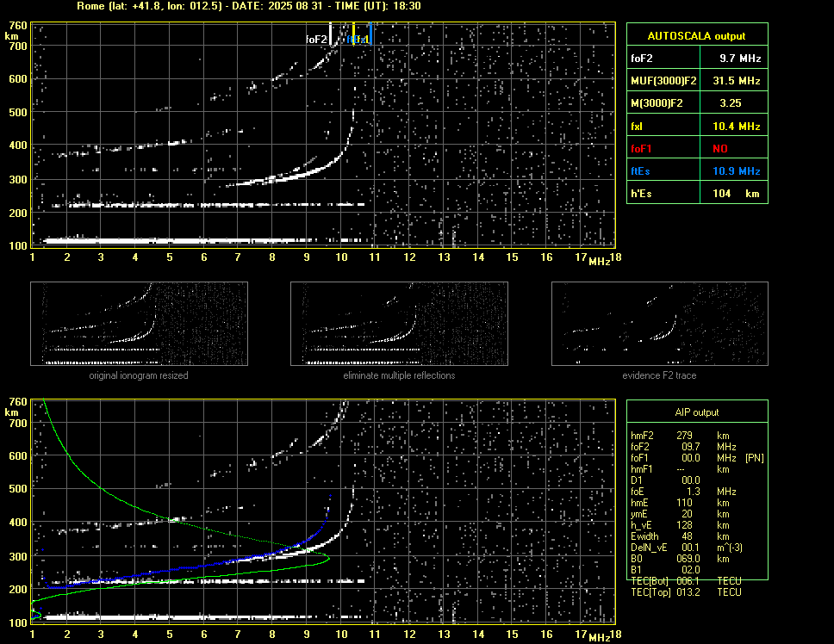Select the MUF(3000)F2 value 31.5 MHz
Screen dimensions: 834x644
(x=736, y=81)
